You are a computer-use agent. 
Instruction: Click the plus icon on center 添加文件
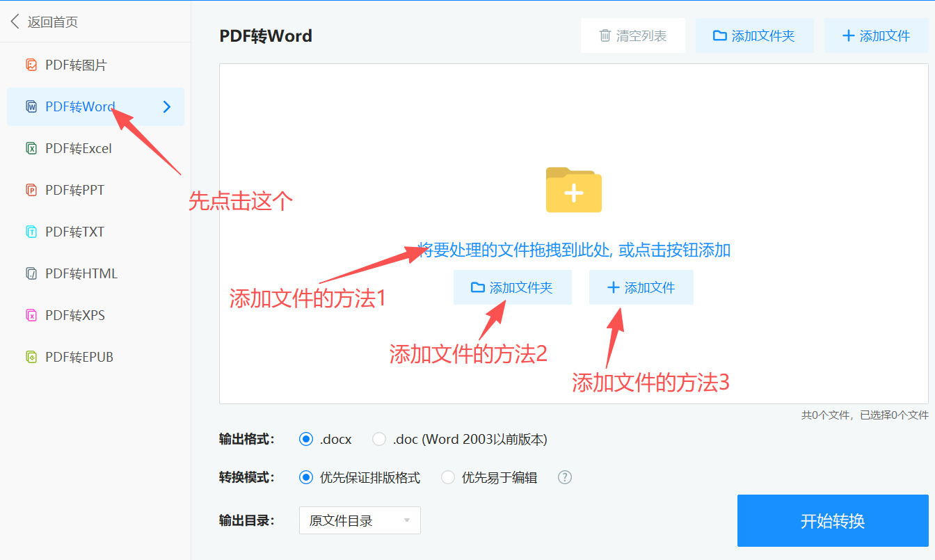(613, 287)
